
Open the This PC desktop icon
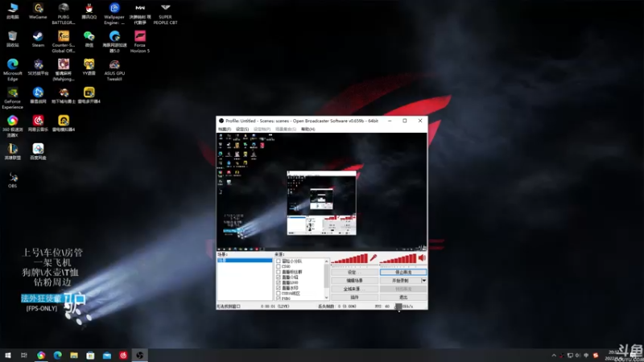(x=12, y=11)
